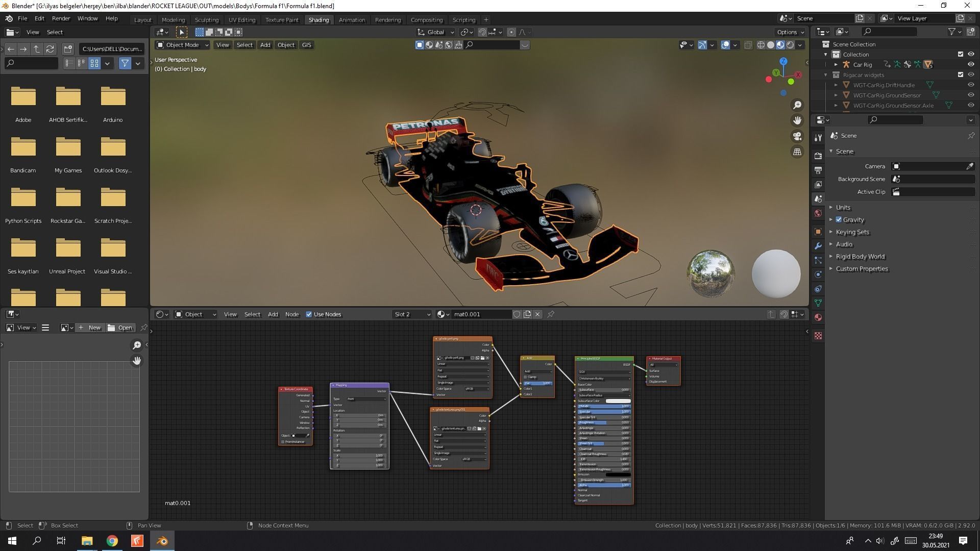The width and height of the screenshot is (980, 551).
Task: Open the World properties tab
Action: (x=818, y=213)
